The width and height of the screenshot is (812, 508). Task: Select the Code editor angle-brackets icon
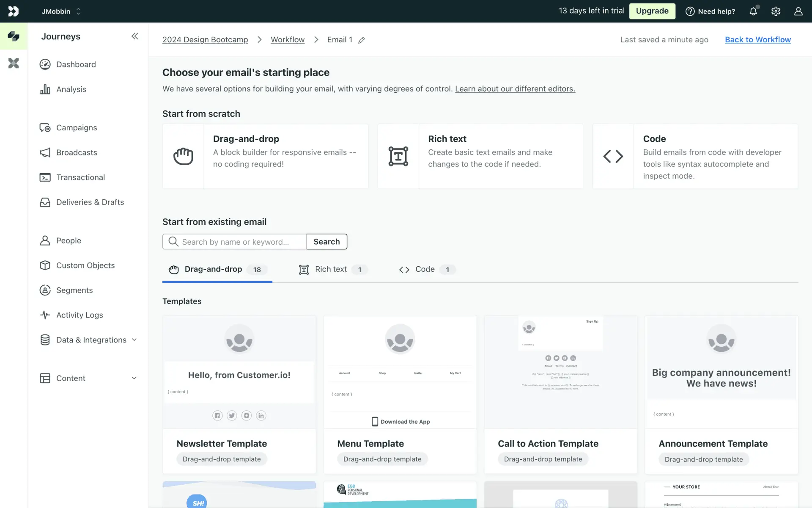click(x=613, y=156)
